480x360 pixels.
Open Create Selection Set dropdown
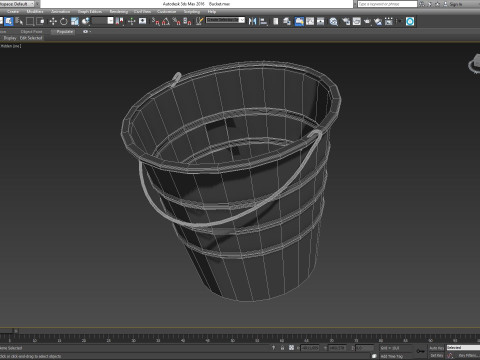point(225,20)
